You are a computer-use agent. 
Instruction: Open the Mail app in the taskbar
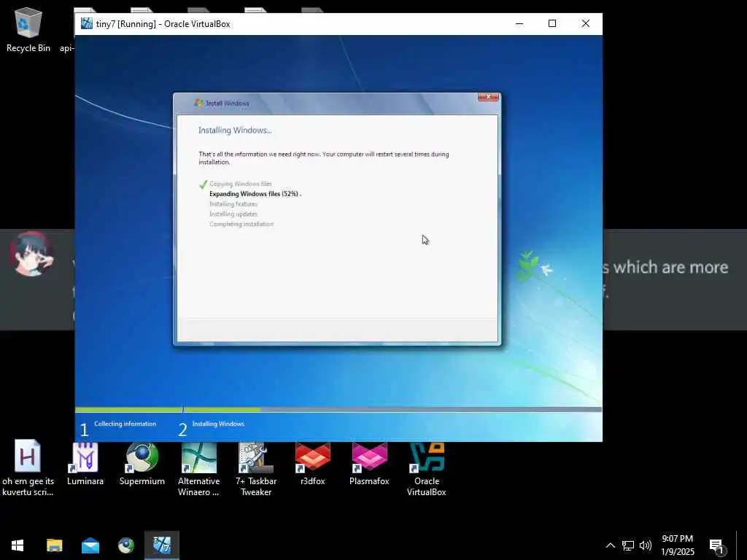point(90,545)
